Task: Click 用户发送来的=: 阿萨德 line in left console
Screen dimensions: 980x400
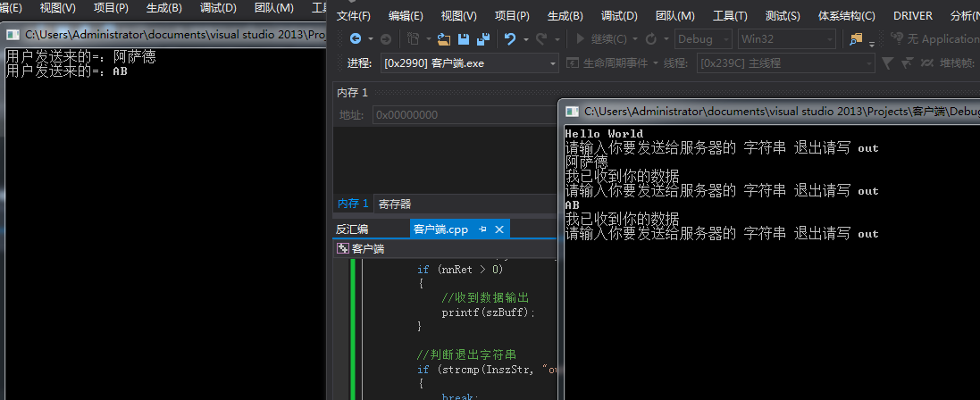Action: (80, 57)
